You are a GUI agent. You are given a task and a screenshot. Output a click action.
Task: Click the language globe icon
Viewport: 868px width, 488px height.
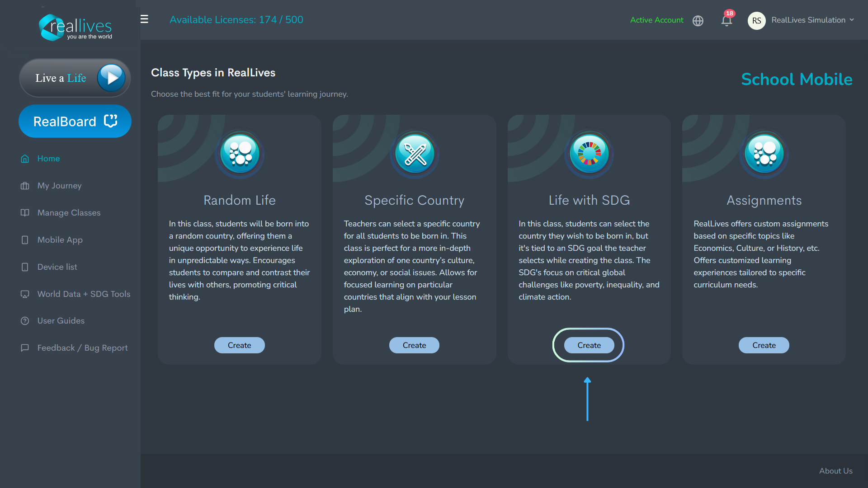point(698,21)
